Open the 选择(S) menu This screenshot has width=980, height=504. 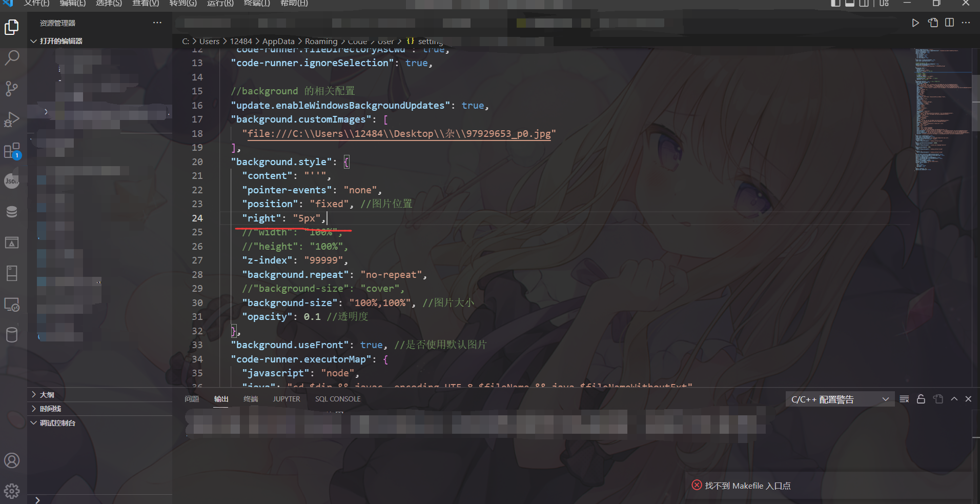(x=109, y=3)
